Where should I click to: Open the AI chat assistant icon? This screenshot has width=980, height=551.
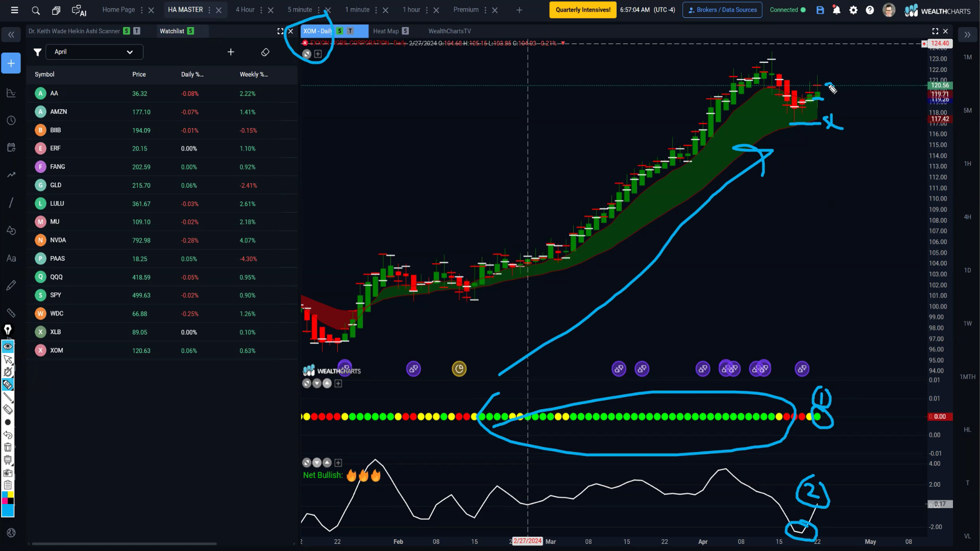pos(79,10)
